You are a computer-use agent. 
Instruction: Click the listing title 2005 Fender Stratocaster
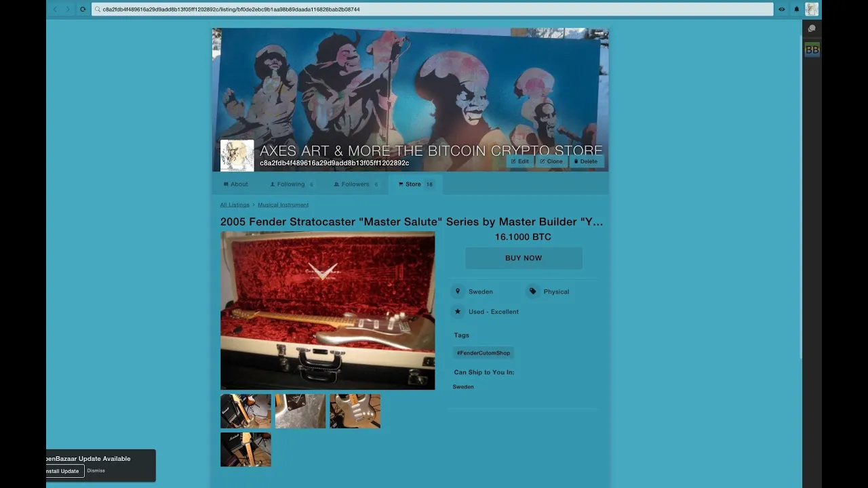tap(411, 222)
